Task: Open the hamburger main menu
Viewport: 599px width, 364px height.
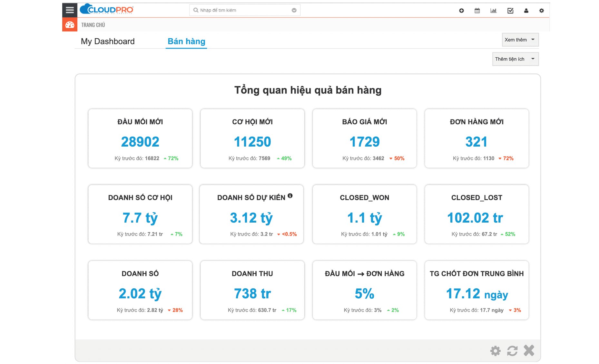Action: point(70,10)
